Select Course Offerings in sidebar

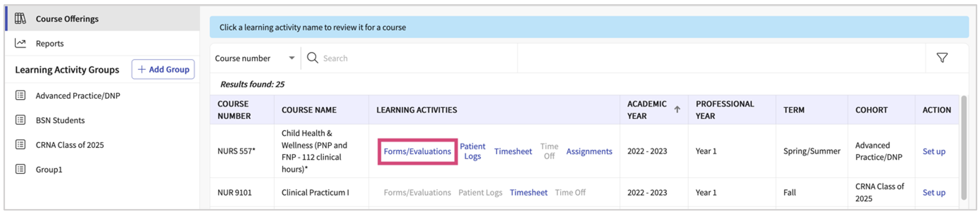[x=67, y=19]
